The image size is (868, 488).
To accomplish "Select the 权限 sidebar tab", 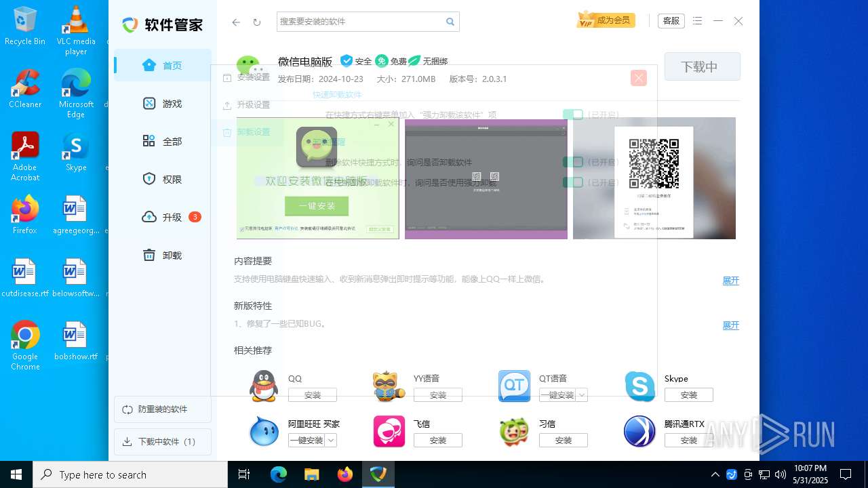I will point(163,180).
